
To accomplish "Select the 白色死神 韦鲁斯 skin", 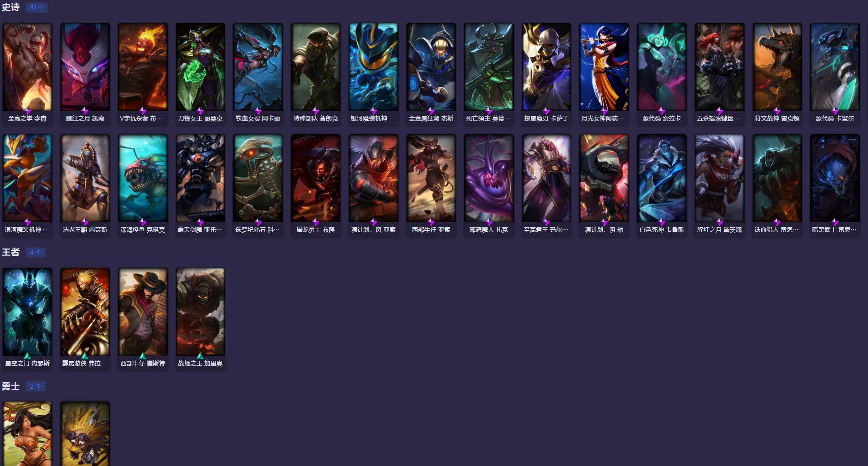I will point(662,185).
